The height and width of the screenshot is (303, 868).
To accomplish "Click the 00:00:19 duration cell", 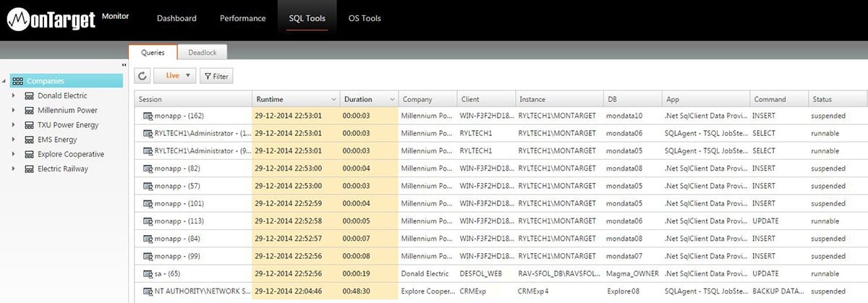I will click(x=368, y=273).
